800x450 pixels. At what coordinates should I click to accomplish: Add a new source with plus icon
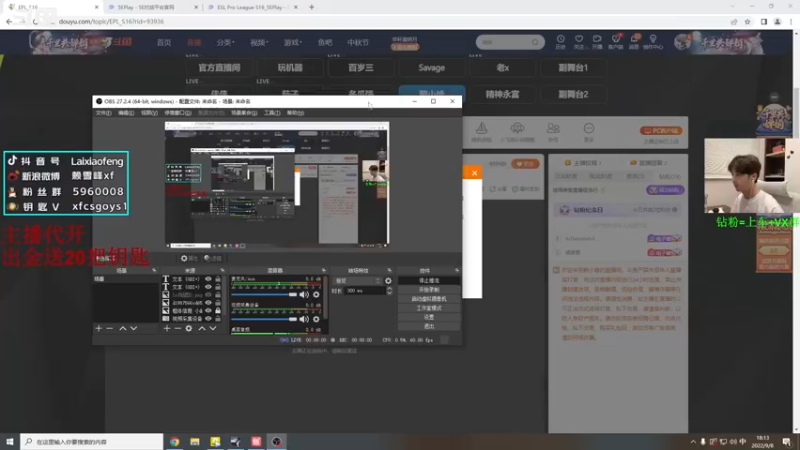(167, 329)
